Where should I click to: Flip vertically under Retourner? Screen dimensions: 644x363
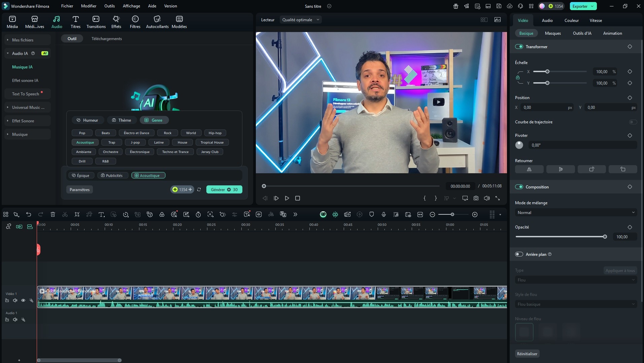(x=561, y=169)
